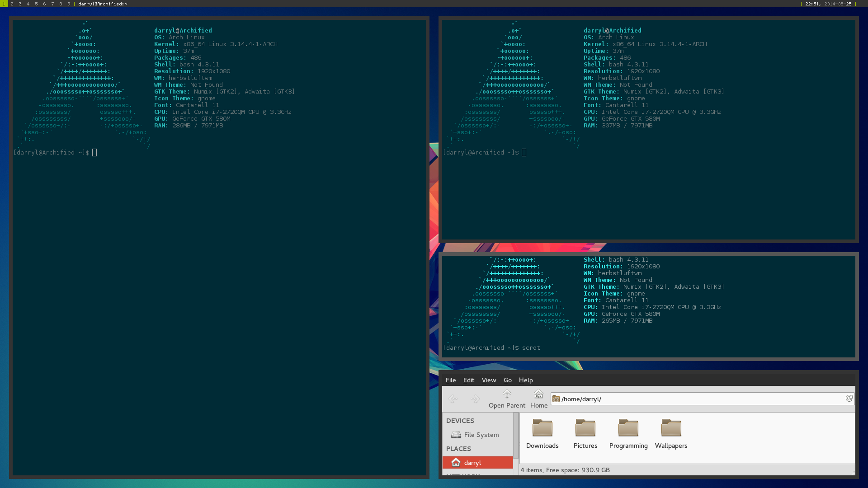Select darryl in Places sidebar
Viewport: 868px width, 488px height.
pyautogui.click(x=477, y=462)
